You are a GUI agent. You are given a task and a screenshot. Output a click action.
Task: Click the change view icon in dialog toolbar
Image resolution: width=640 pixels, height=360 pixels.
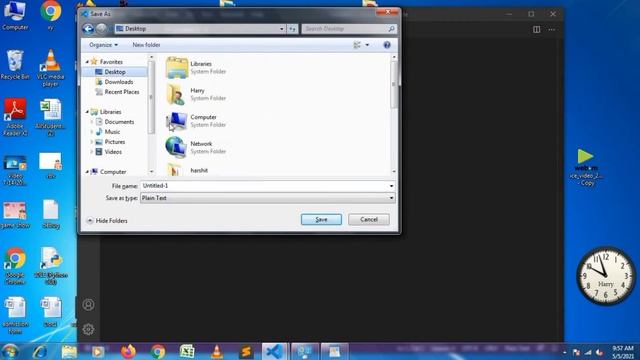coord(357,45)
